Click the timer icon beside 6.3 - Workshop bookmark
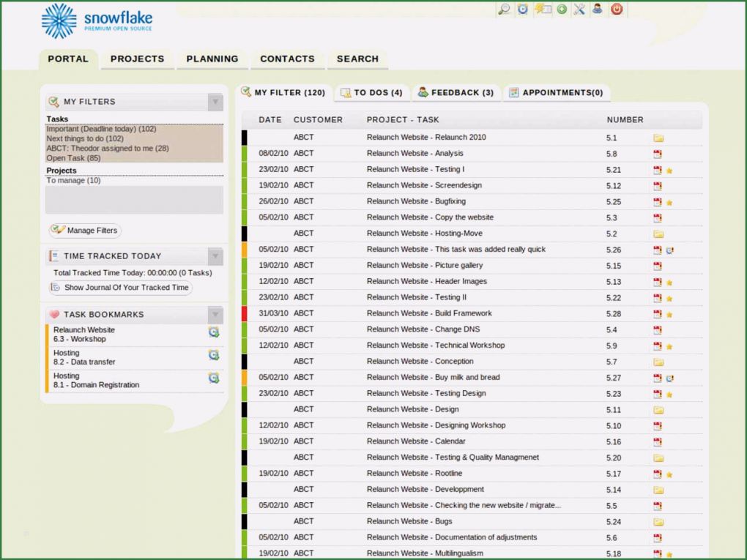 click(x=214, y=332)
